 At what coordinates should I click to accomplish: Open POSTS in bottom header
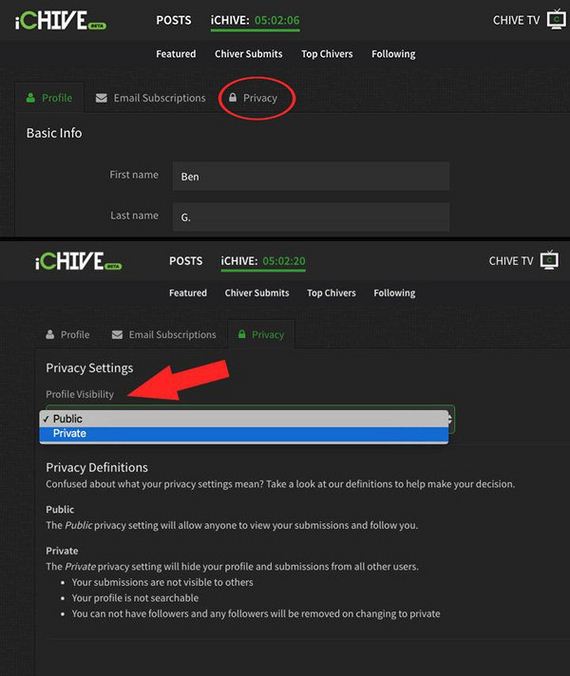click(186, 261)
